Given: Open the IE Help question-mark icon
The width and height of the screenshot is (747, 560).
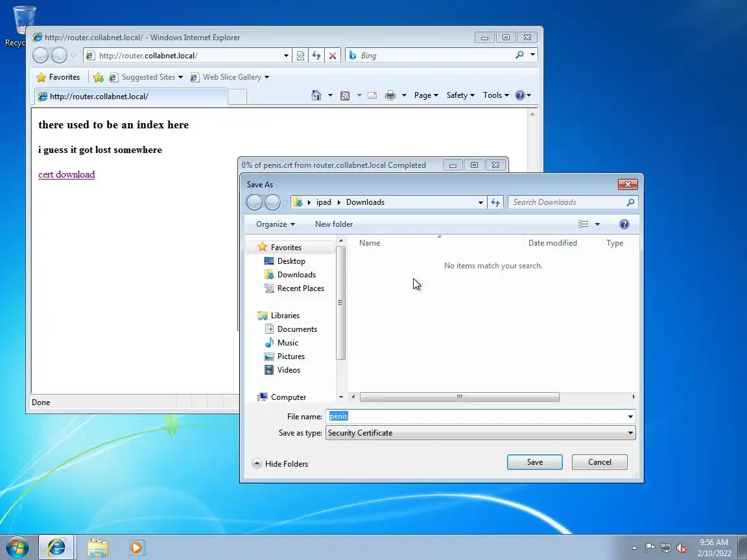Looking at the screenshot, I should click(520, 95).
